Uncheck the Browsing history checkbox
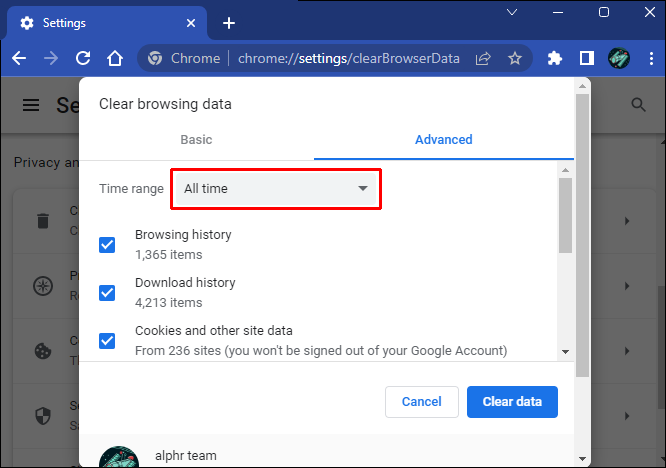The image size is (666, 468). tap(108, 245)
